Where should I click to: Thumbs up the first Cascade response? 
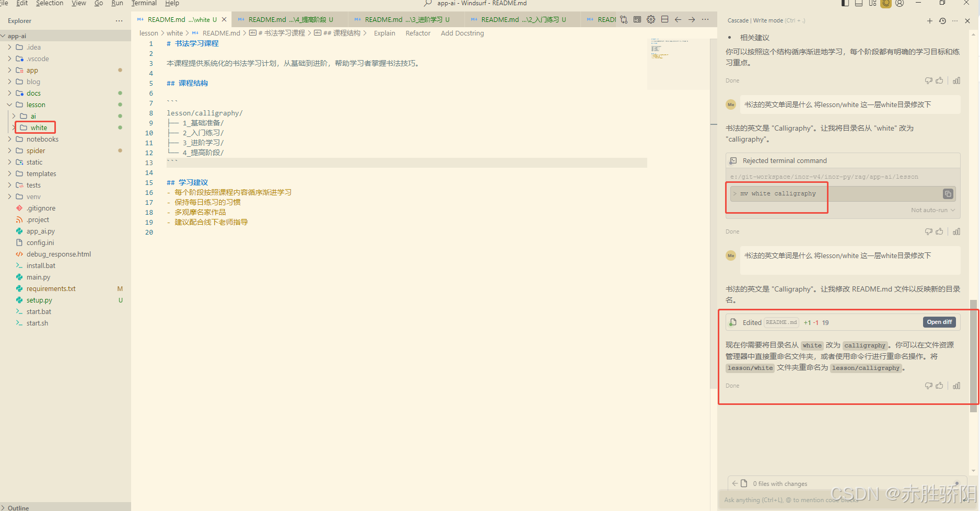tap(940, 80)
